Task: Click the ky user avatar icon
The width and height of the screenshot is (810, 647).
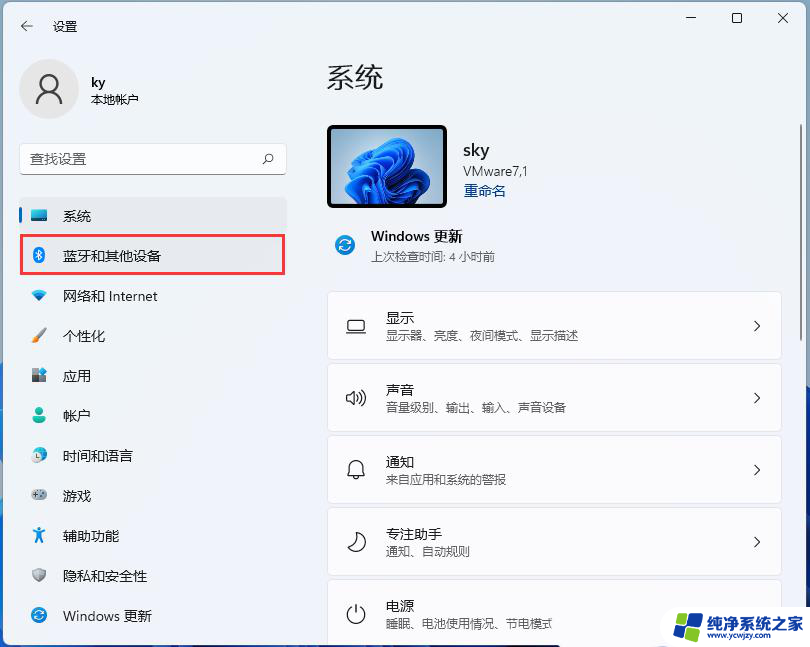Action: click(x=49, y=89)
